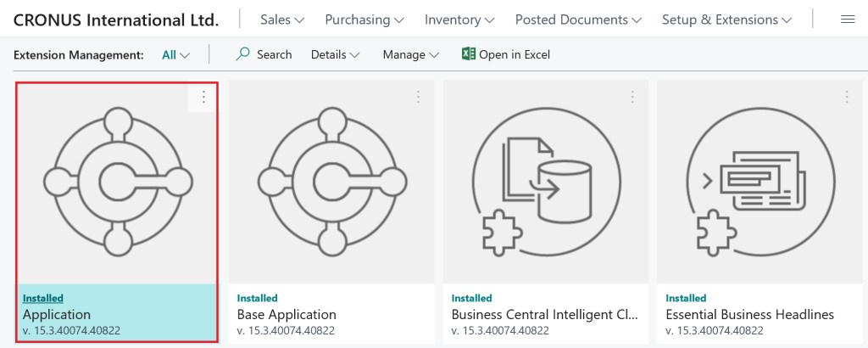Click Installed link on Application tile

point(43,298)
